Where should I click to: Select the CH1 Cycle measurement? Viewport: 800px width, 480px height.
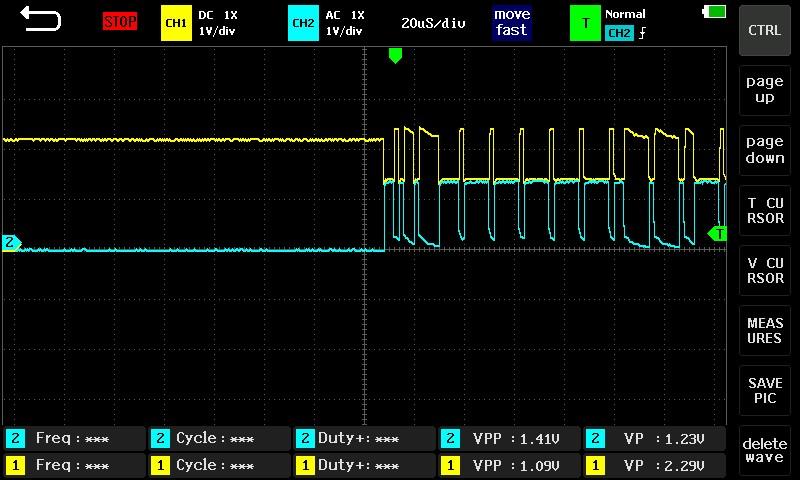pos(219,465)
